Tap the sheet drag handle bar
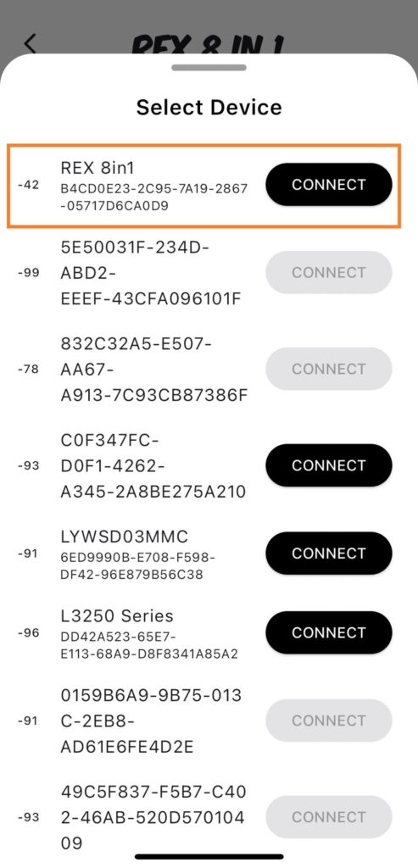418x868 pixels. pos(209,68)
